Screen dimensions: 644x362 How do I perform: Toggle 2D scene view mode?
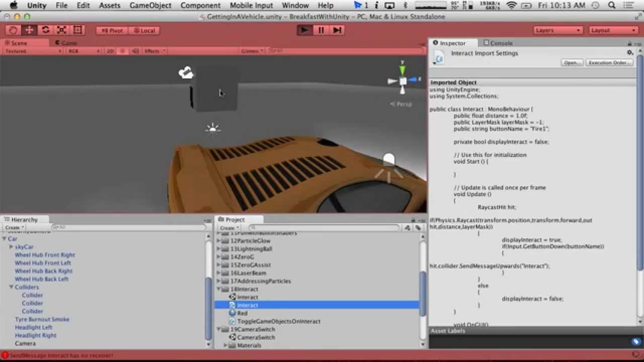pos(110,51)
